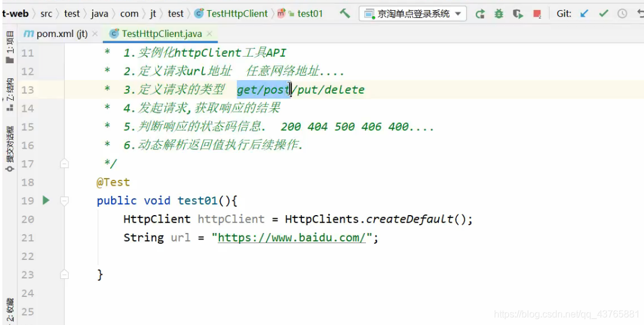Click com in the breadcrumb path

coord(129,14)
